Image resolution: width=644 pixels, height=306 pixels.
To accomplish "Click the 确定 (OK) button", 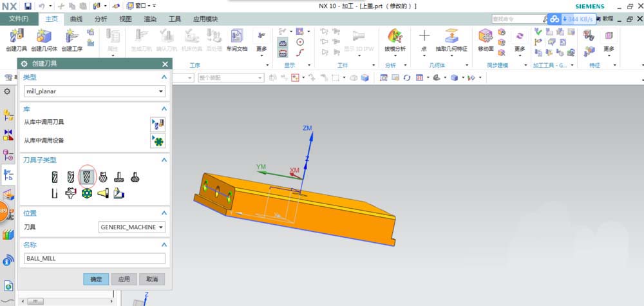I will click(96, 279).
